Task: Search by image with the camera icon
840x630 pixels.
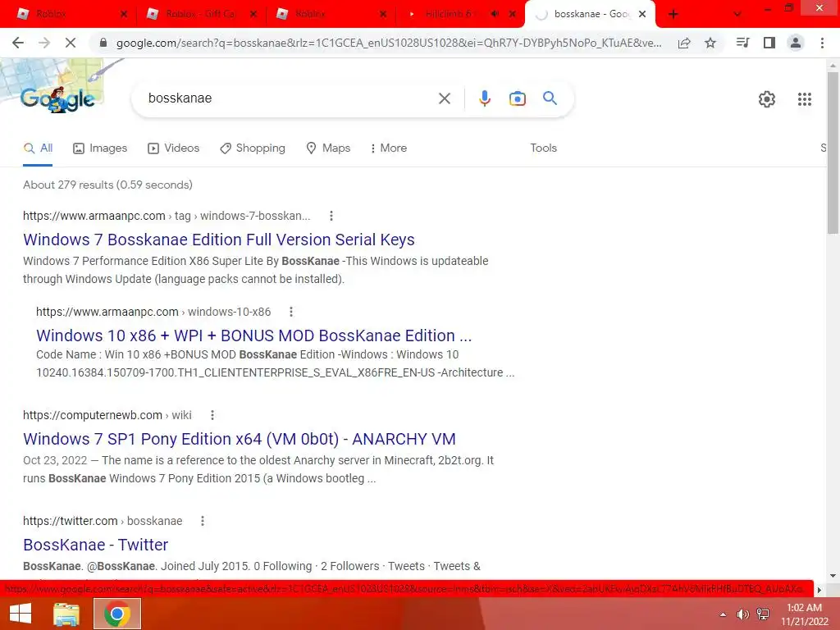Action: click(x=517, y=98)
